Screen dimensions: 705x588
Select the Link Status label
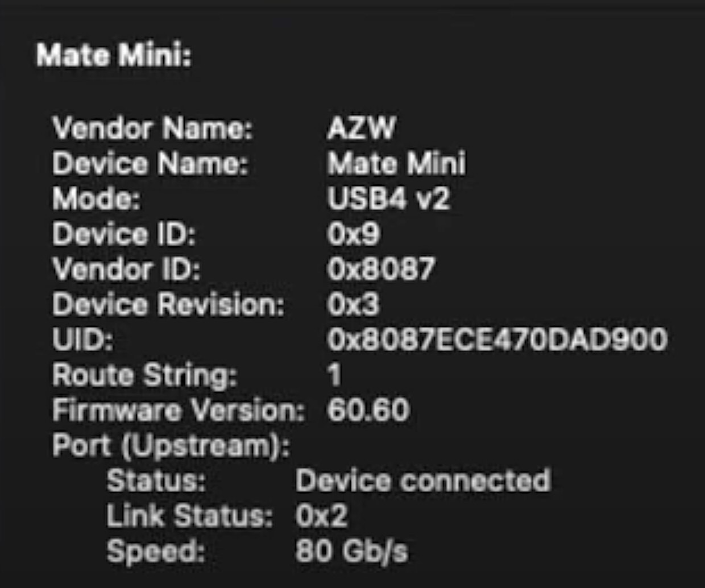tap(190, 516)
